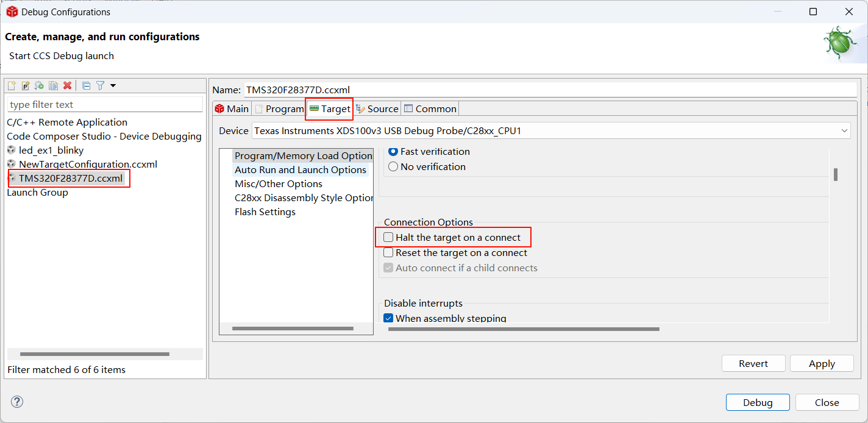This screenshot has height=423, width=868.
Task: Open the Source tab
Action: [377, 108]
